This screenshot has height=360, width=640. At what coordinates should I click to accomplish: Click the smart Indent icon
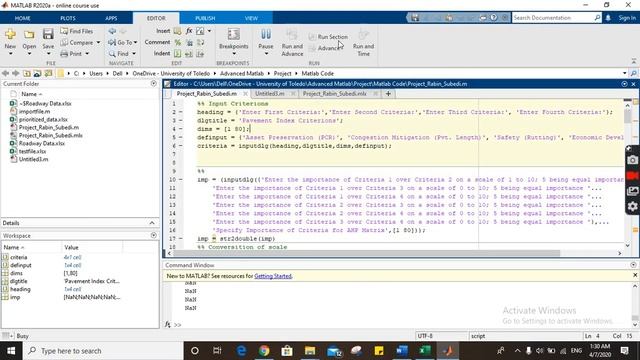pos(178,53)
